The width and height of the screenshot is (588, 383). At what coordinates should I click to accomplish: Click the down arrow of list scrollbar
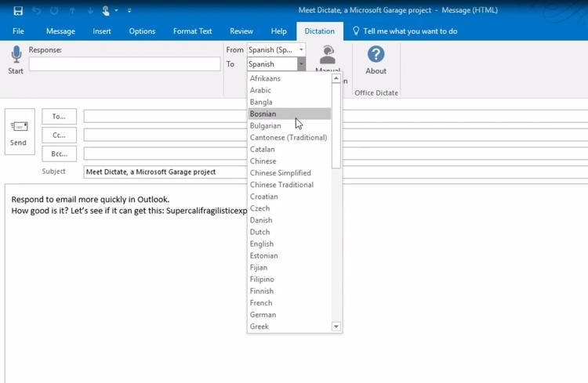(336, 327)
